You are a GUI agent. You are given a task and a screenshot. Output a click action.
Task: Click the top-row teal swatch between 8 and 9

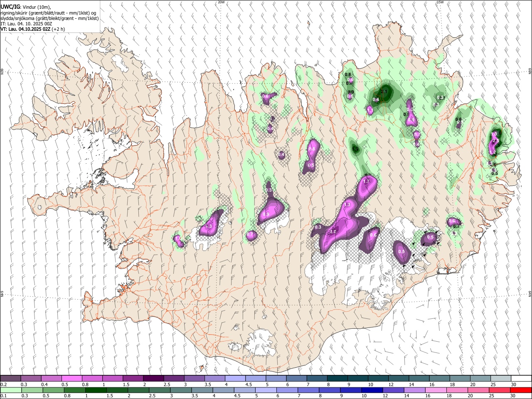click(337, 378)
